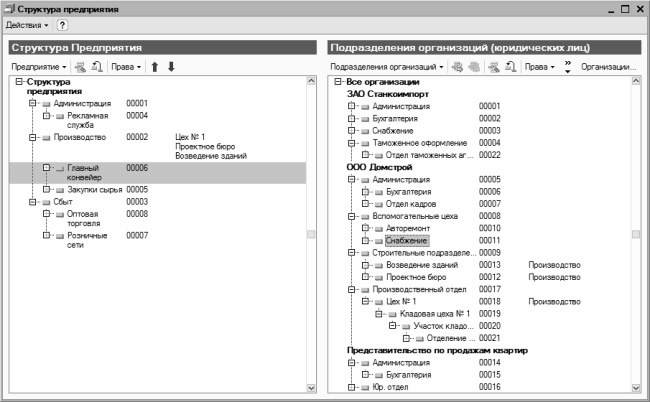Click the refresh icon in left panel toolbar
The height and width of the screenshot is (402, 650).
coord(96,67)
